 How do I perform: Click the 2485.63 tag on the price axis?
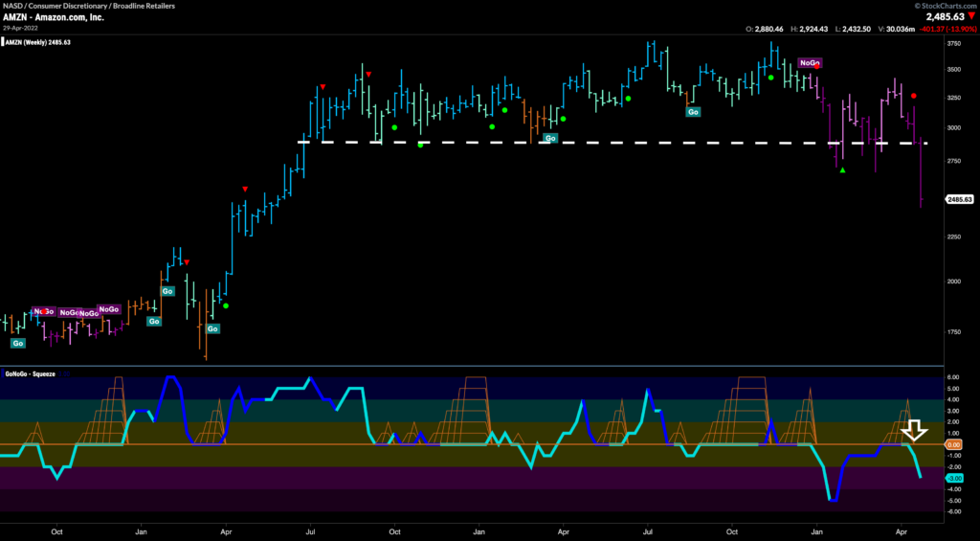click(x=959, y=199)
